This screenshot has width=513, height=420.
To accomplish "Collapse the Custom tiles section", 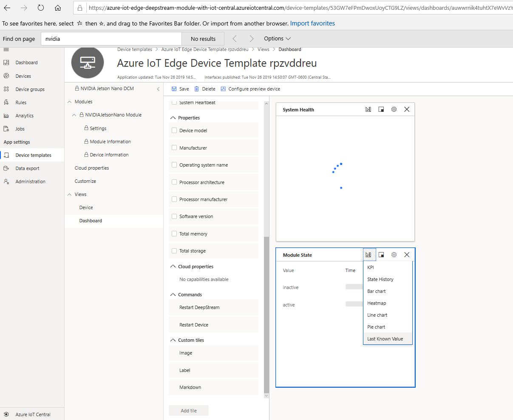I will point(173,340).
